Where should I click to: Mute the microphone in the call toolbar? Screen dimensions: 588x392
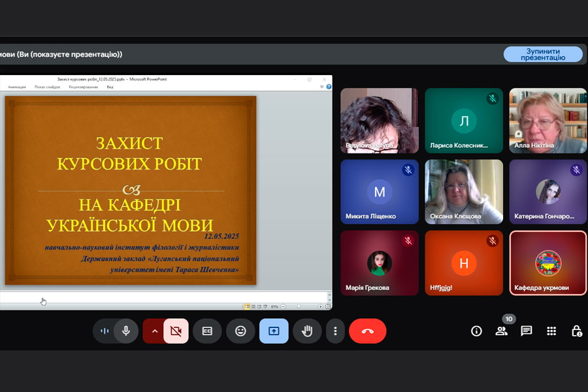point(126,331)
